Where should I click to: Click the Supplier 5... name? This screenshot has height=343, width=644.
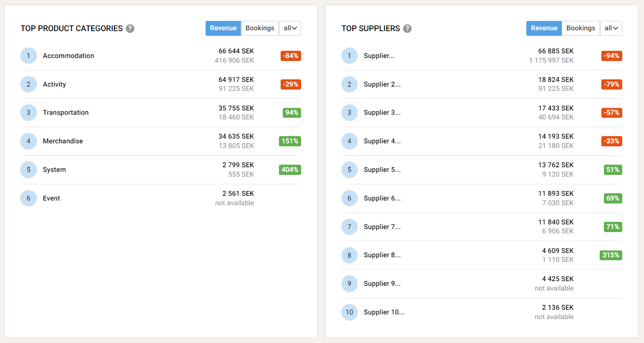coord(382,170)
